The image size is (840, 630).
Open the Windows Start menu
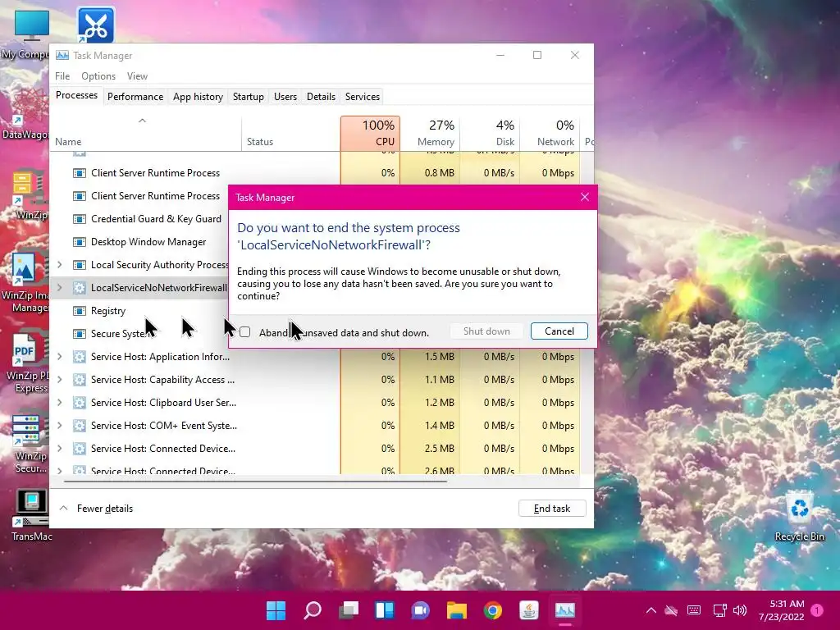[276, 610]
